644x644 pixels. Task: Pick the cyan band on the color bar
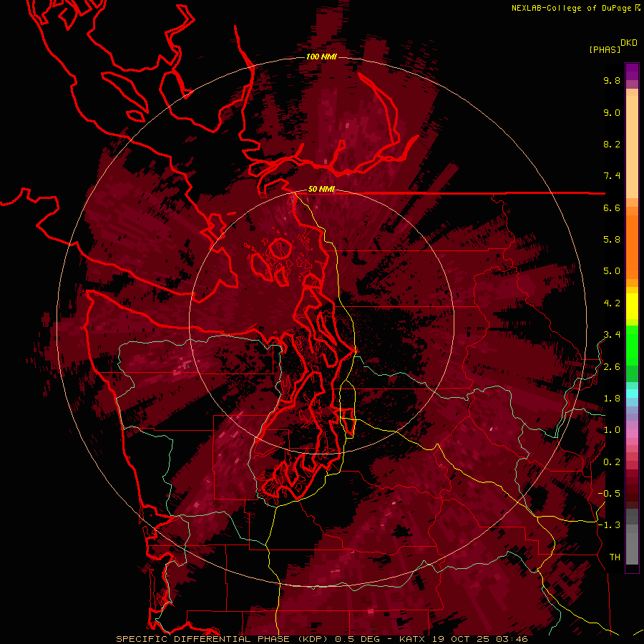[632, 394]
